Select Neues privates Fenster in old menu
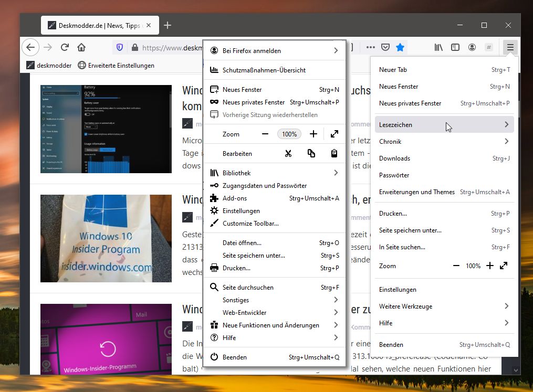 point(274,102)
